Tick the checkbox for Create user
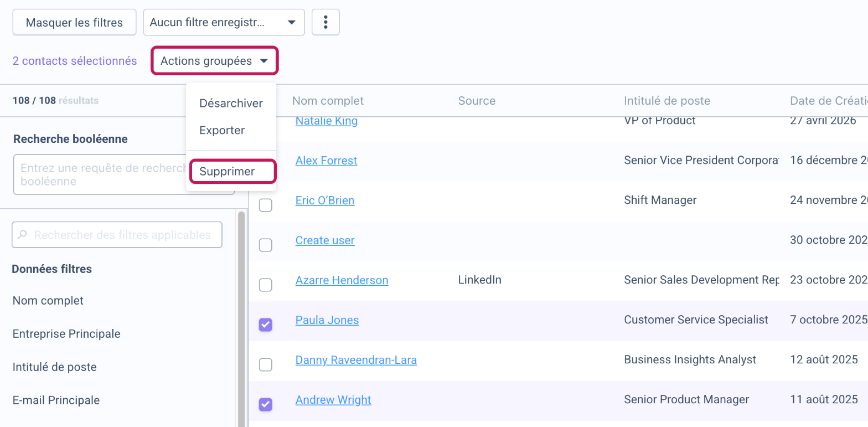This screenshot has height=427, width=868. pyautogui.click(x=266, y=245)
